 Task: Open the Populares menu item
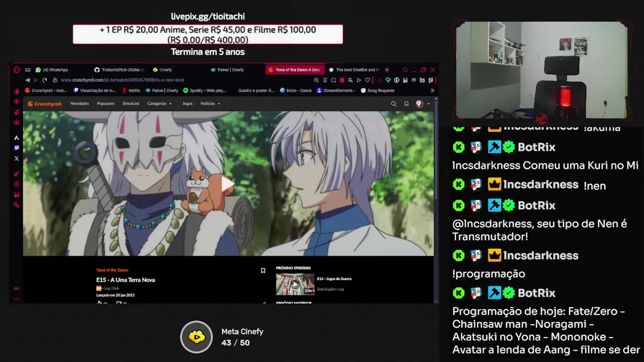point(106,104)
